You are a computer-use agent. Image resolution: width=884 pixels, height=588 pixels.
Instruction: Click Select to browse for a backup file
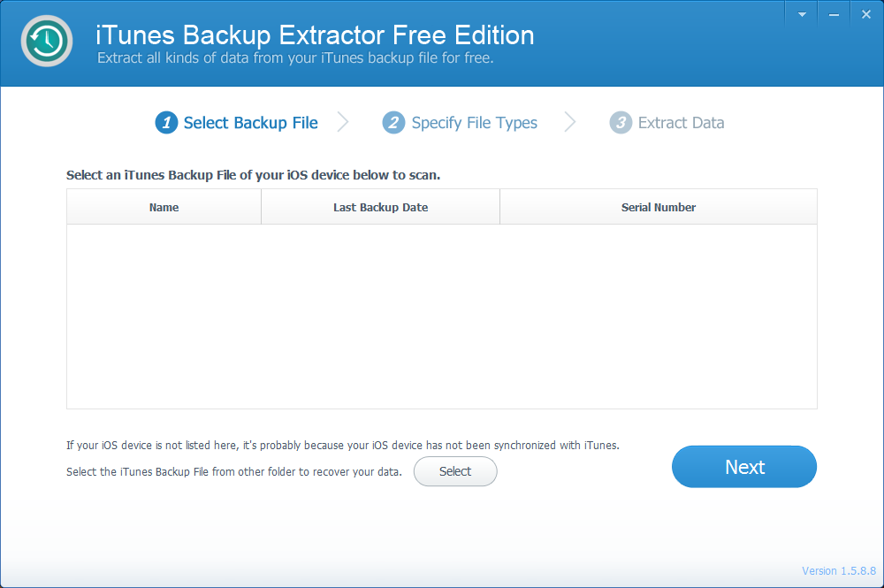point(455,471)
